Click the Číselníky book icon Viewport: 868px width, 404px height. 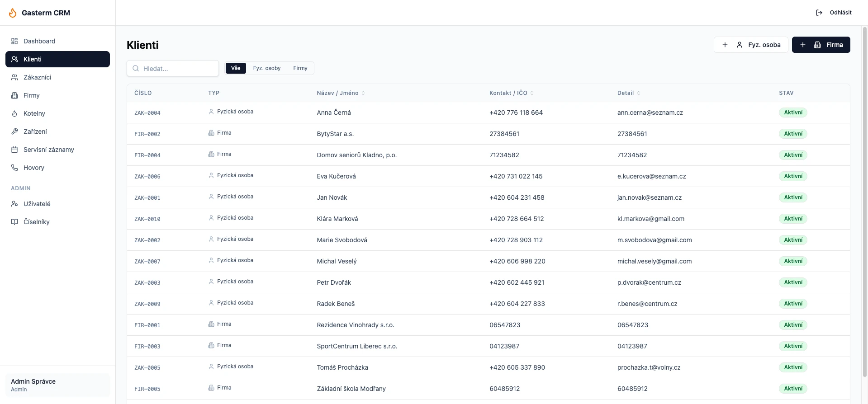coord(14,222)
